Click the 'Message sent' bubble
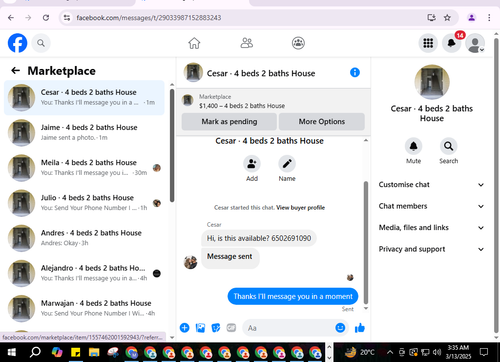 [x=230, y=257]
